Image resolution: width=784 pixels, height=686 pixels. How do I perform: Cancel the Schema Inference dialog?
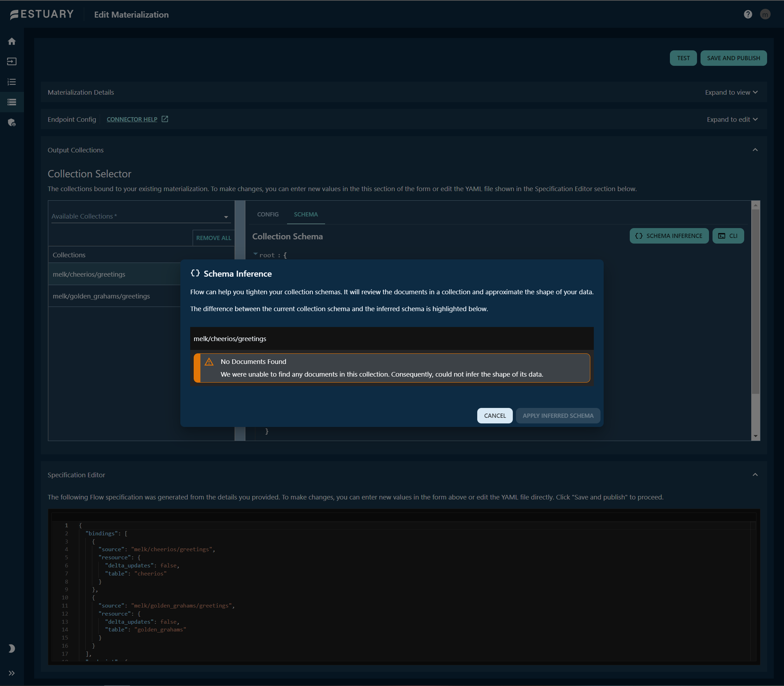click(494, 416)
